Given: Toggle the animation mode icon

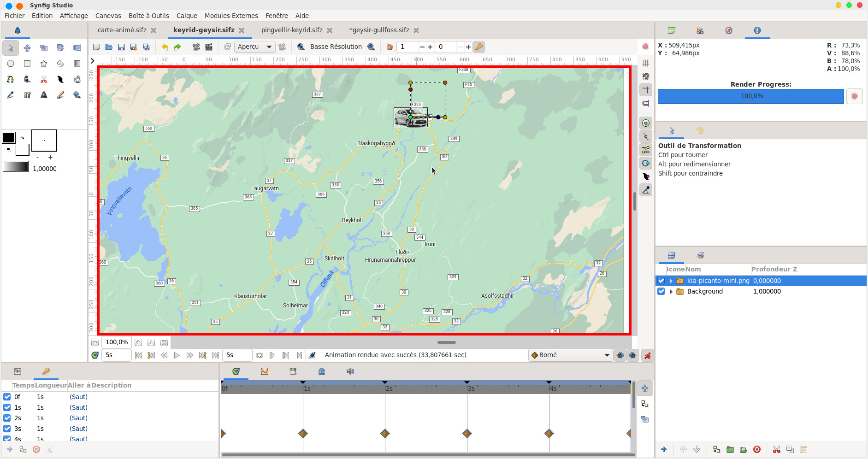Looking at the screenshot, I should tap(648, 355).
